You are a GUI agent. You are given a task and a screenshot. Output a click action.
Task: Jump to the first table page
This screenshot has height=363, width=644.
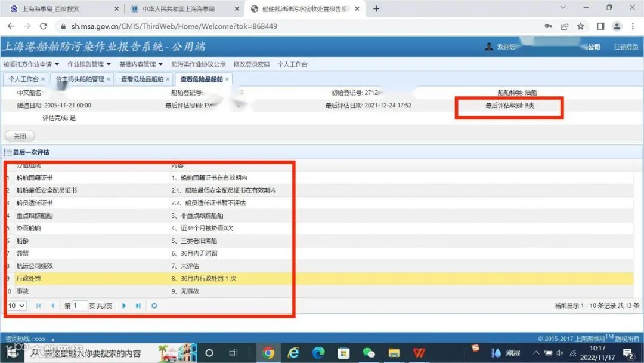click(x=39, y=306)
